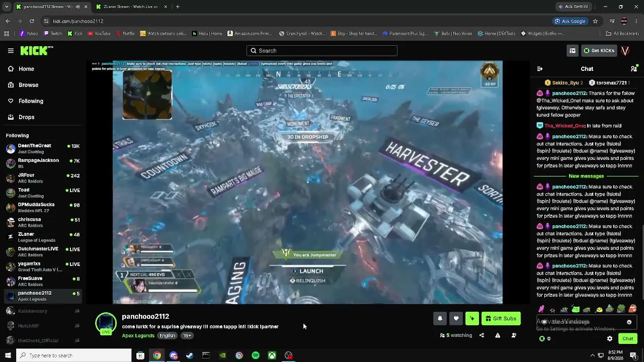Screen dimensions: 644x362
Task: Click the pink emote in quick emote bar
Action: pos(541,309)
